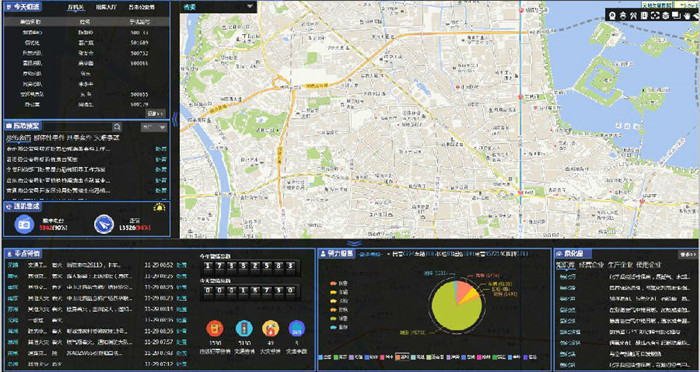
Task: Switch to the 指挥大厅 duty tab
Action: pos(106,7)
